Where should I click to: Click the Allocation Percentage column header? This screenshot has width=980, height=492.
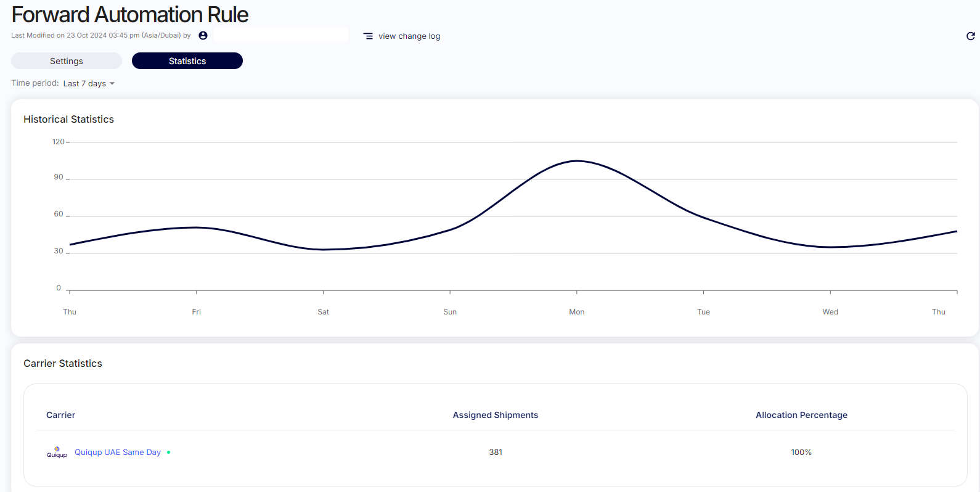(801, 415)
